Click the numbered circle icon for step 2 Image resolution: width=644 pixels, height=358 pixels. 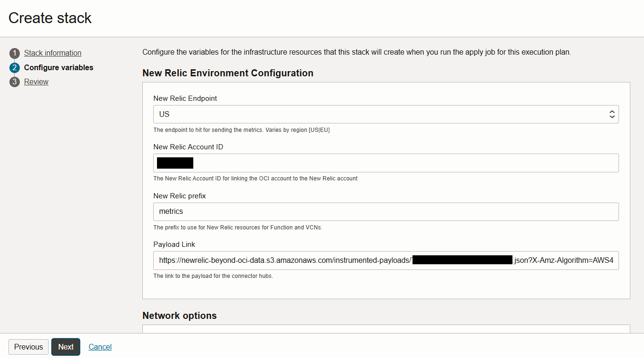(14, 67)
